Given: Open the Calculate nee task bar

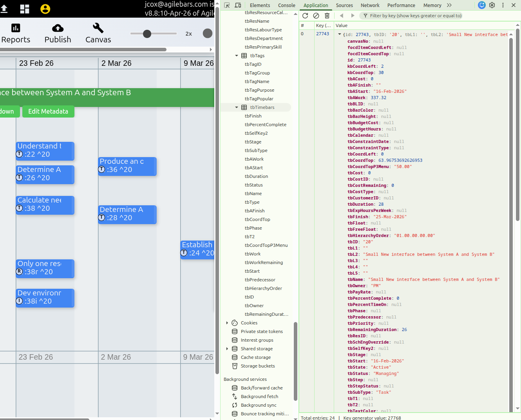Looking at the screenshot, I should pyautogui.click(x=45, y=205).
